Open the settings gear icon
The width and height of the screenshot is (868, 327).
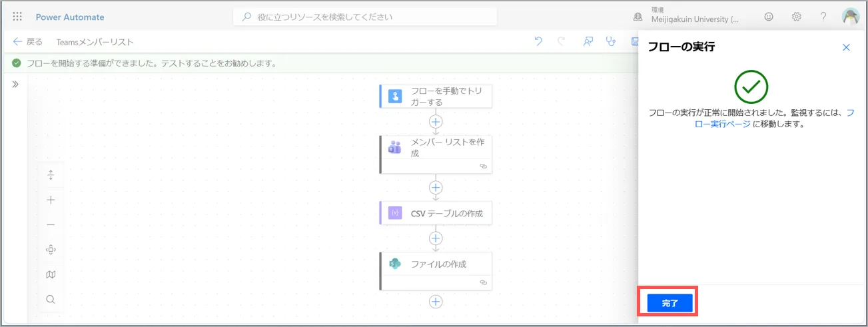click(796, 17)
